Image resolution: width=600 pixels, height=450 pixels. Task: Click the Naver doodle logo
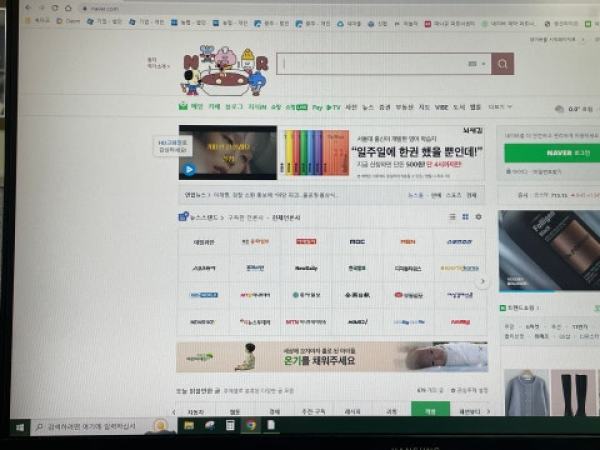224,70
